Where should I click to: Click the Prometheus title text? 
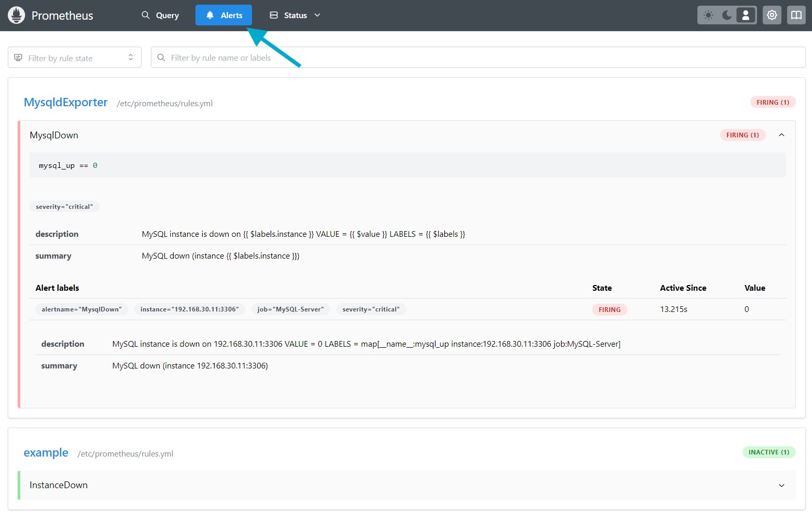click(62, 16)
